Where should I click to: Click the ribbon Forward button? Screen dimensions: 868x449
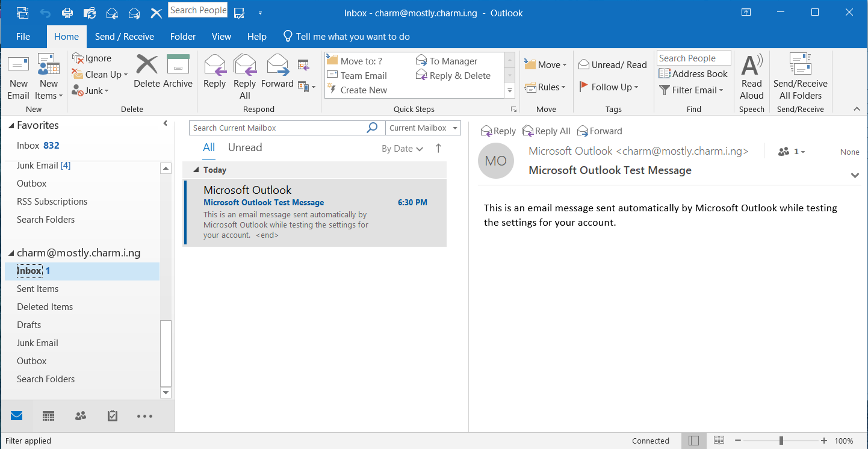277,72
